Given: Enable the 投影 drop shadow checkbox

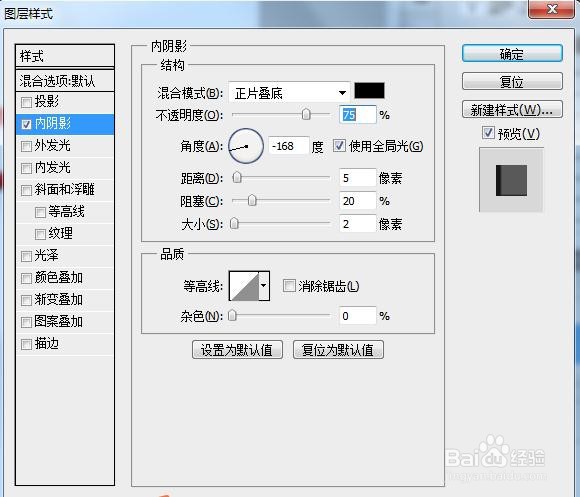Looking at the screenshot, I should (26, 102).
